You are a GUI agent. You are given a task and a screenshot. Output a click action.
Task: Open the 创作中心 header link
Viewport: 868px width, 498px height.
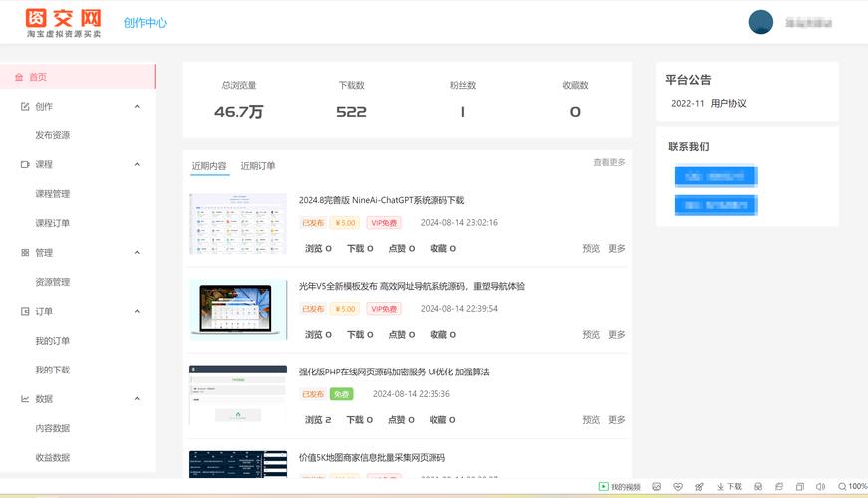(x=145, y=23)
